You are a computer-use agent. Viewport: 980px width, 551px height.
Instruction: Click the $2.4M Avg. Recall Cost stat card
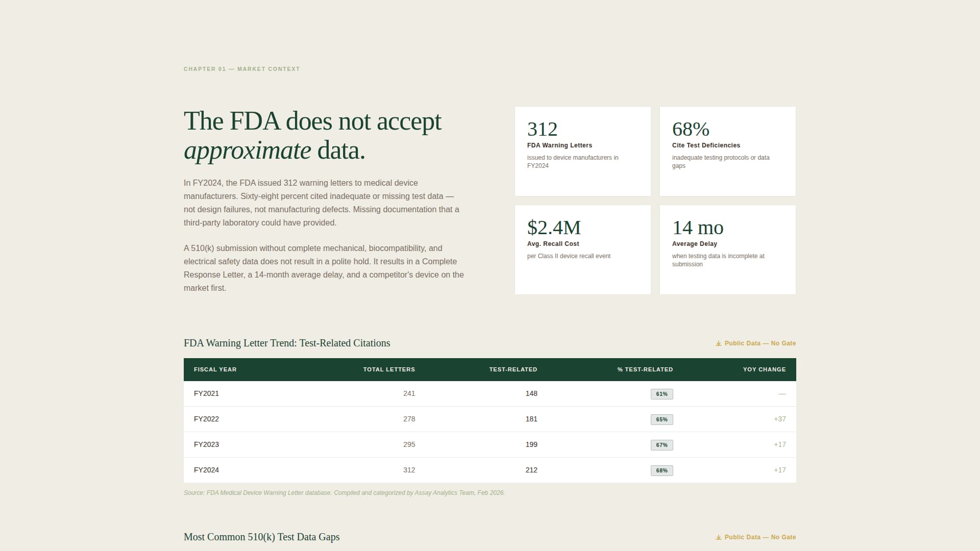[582, 249]
